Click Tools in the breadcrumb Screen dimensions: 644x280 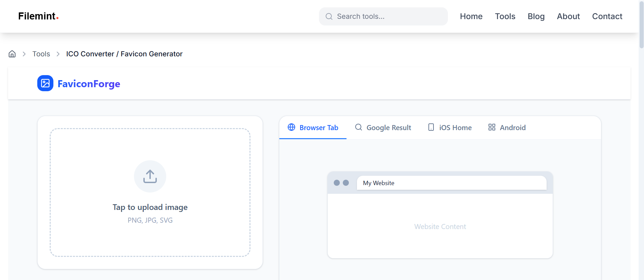pos(41,54)
